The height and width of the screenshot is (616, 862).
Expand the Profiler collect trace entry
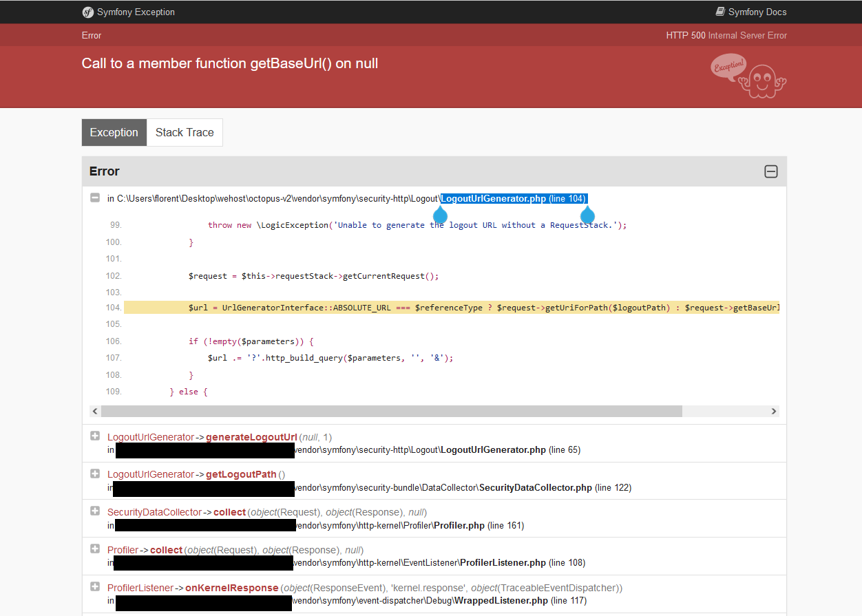click(95, 549)
